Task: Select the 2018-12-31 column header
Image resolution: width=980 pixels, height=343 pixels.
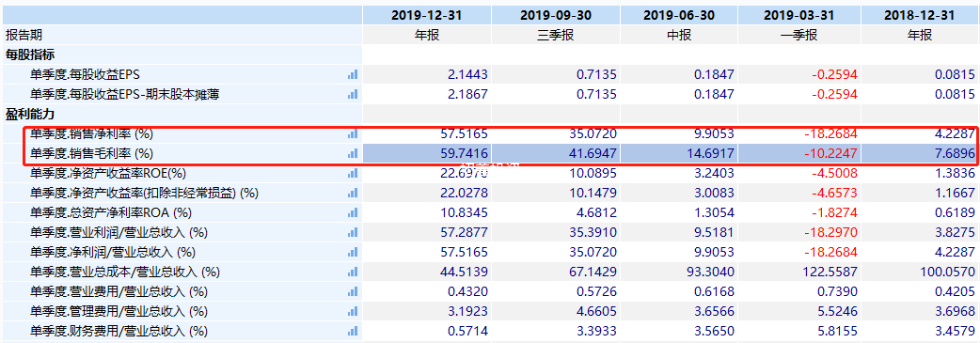Action: (x=919, y=16)
